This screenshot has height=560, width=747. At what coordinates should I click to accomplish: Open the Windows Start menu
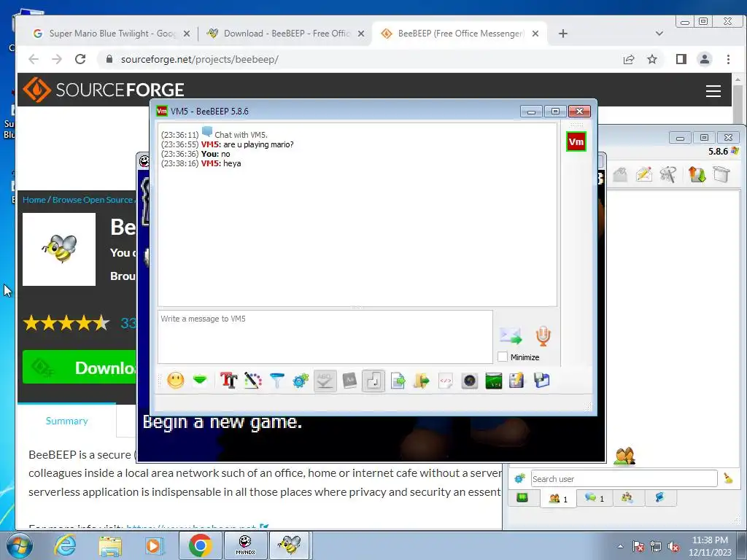(18, 545)
